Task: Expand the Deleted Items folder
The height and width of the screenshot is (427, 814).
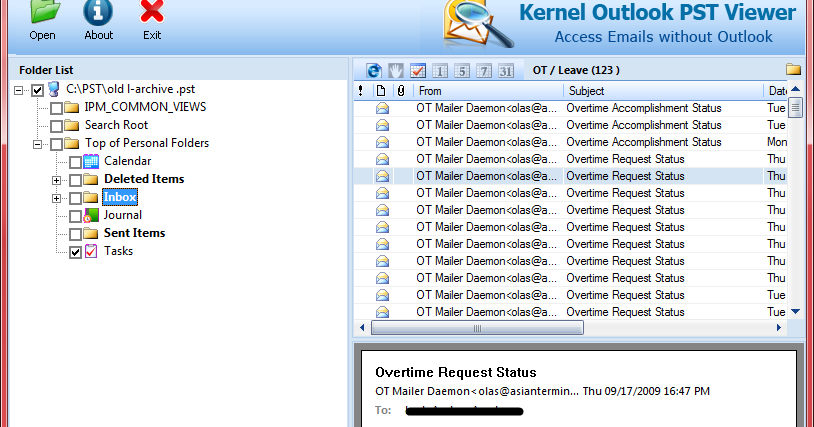Action: 57,181
